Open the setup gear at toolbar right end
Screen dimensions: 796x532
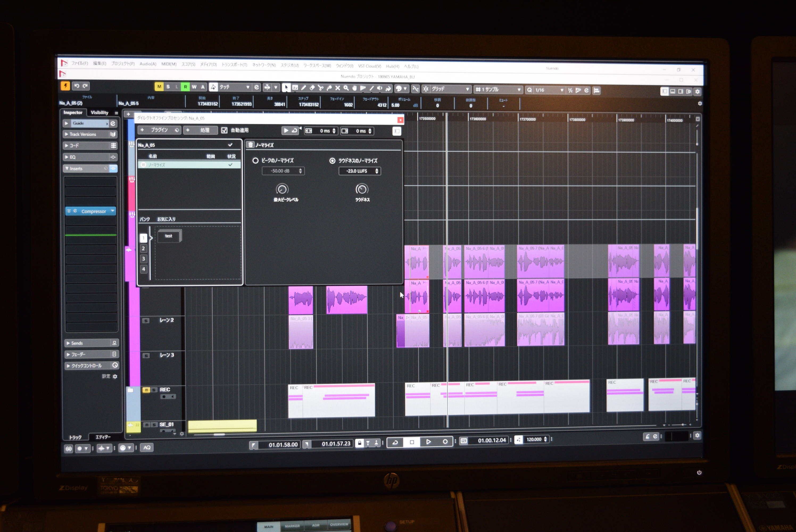pyautogui.click(x=697, y=92)
